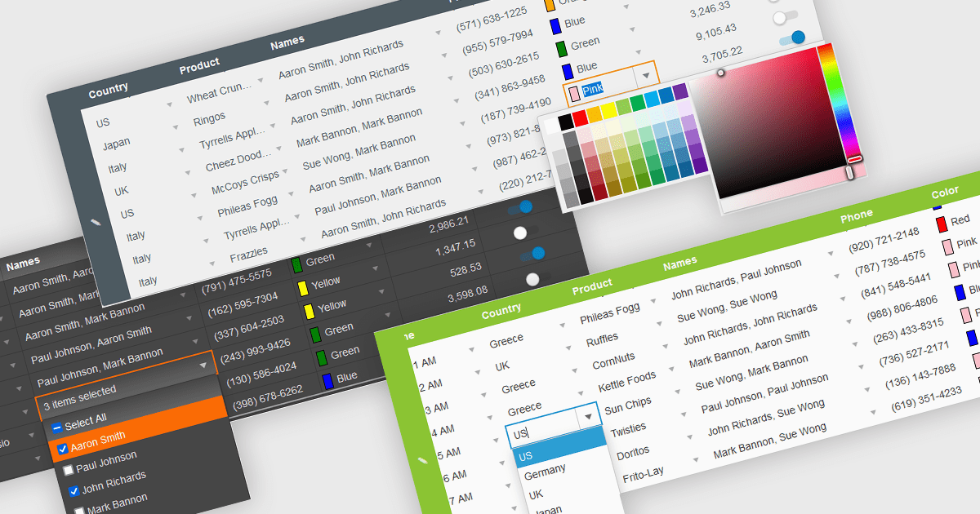The image size is (980, 514).
Task: Click the pencil edit icon in green grid
Action: click(422, 460)
